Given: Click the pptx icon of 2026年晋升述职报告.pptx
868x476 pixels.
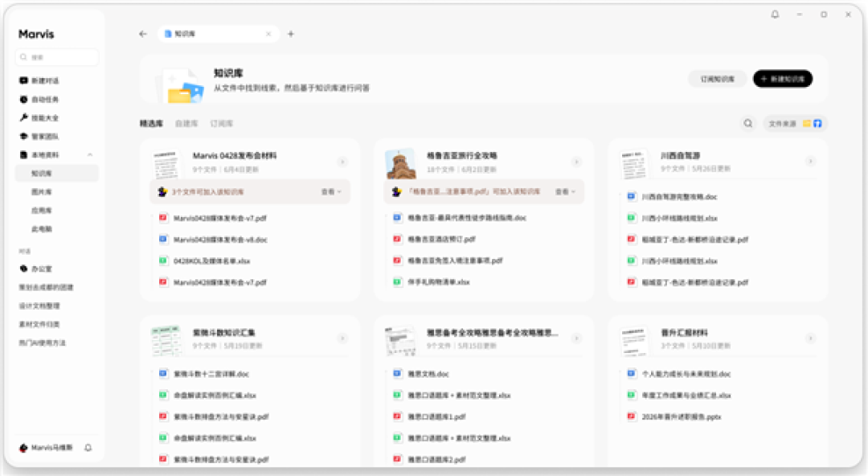Looking at the screenshot, I should click(x=631, y=416).
